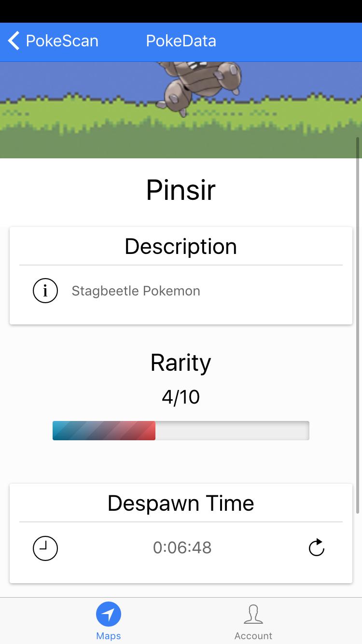Refresh the despawn time with reload icon
Viewport: 362px width, 644px height.
pos(316,548)
